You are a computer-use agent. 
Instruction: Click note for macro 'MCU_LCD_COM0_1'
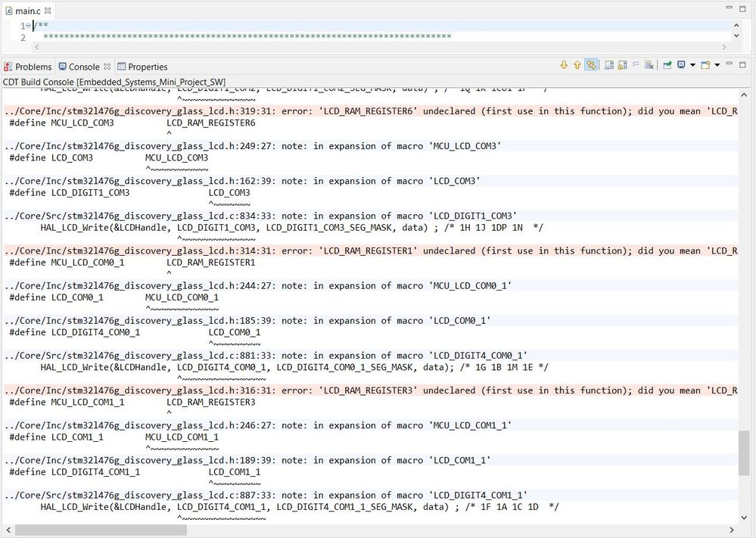(x=258, y=285)
